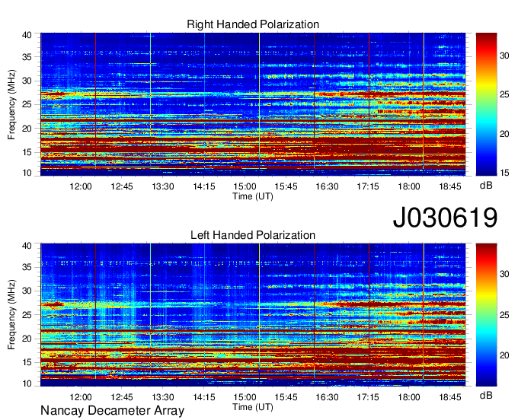518x420 pixels.
Task: Click the 13:30 tick under Right Handed plot
Action: 163,186
